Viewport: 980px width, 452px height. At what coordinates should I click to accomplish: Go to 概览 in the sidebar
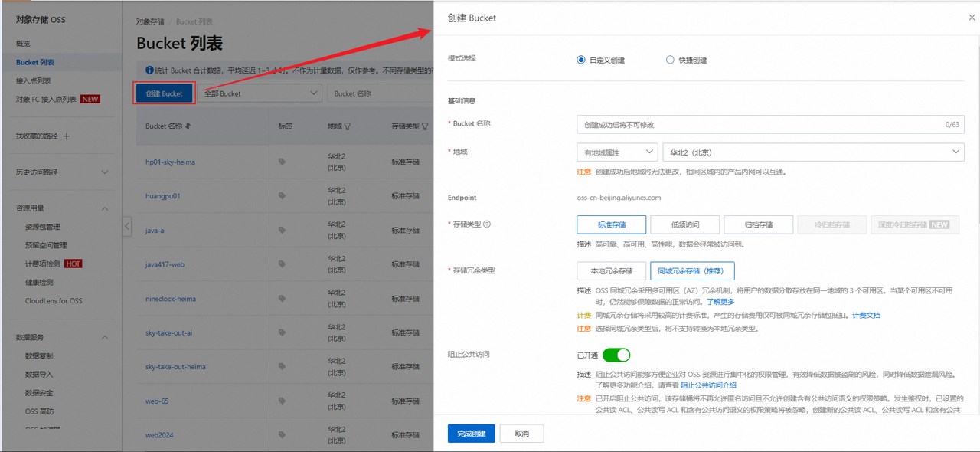coord(23,44)
